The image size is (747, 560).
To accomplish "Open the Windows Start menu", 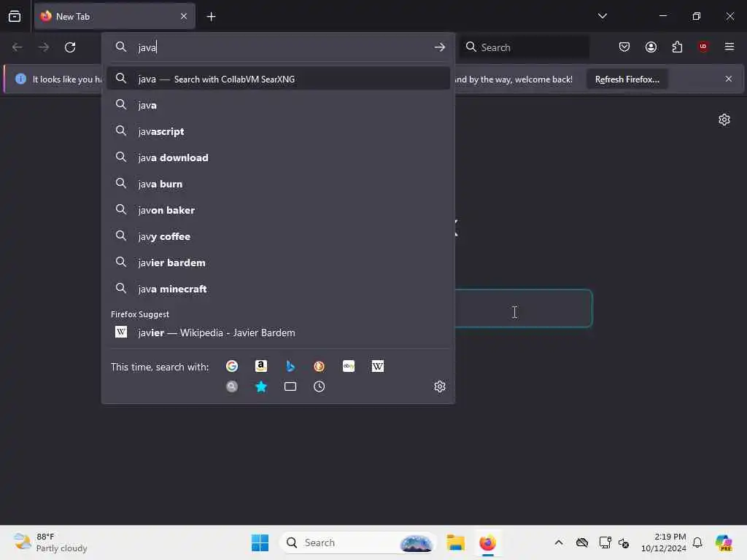I will [x=260, y=542].
